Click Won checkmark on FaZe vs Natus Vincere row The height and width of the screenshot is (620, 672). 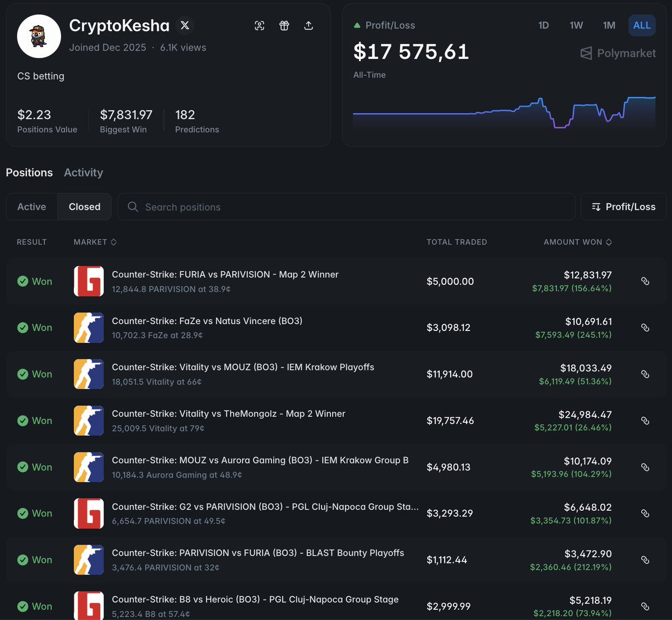tap(22, 328)
